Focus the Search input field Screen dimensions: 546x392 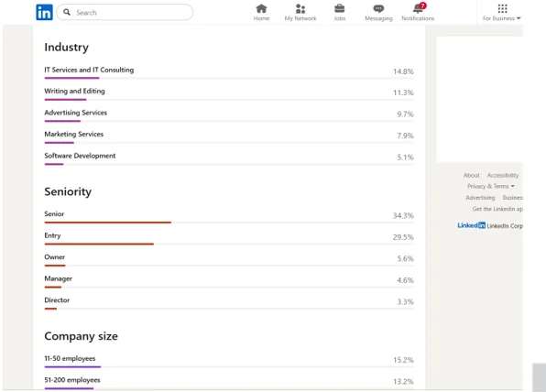tap(125, 12)
